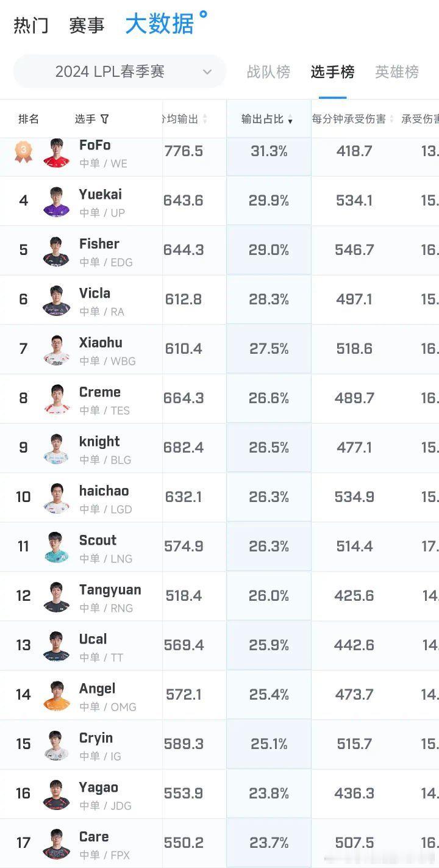This screenshot has width=439, height=868.
Task: Select the 选手榜 tab
Action: (x=332, y=72)
